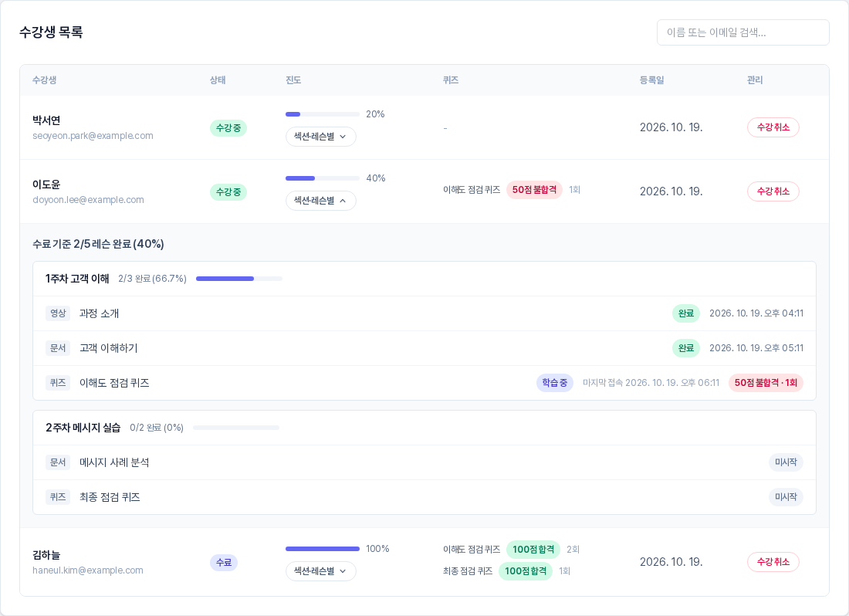Click the 학습 중 status badge
Image resolution: width=849 pixels, height=616 pixels.
point(555,383)
